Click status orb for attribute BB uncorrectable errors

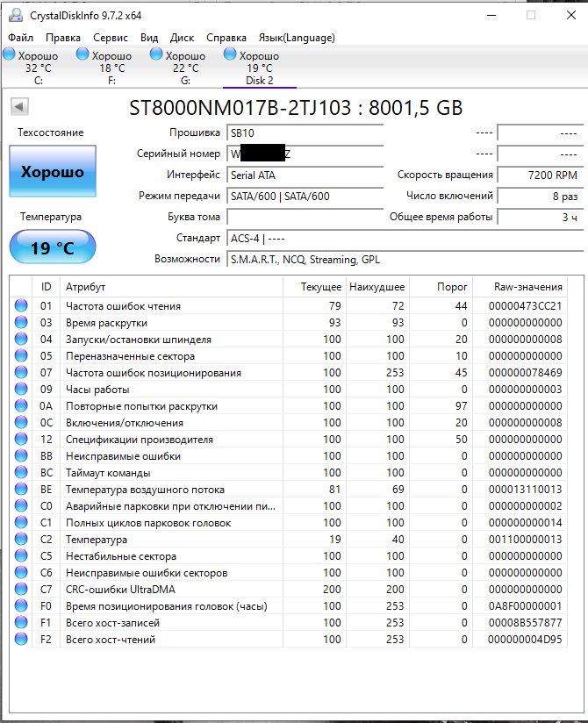(x=21, y=455)
